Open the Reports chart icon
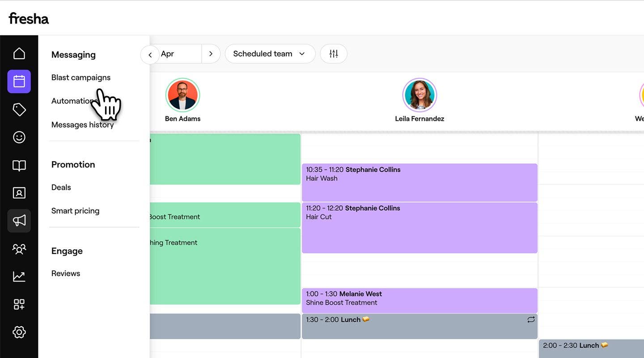The image size is (644, 358). (19, 277)
